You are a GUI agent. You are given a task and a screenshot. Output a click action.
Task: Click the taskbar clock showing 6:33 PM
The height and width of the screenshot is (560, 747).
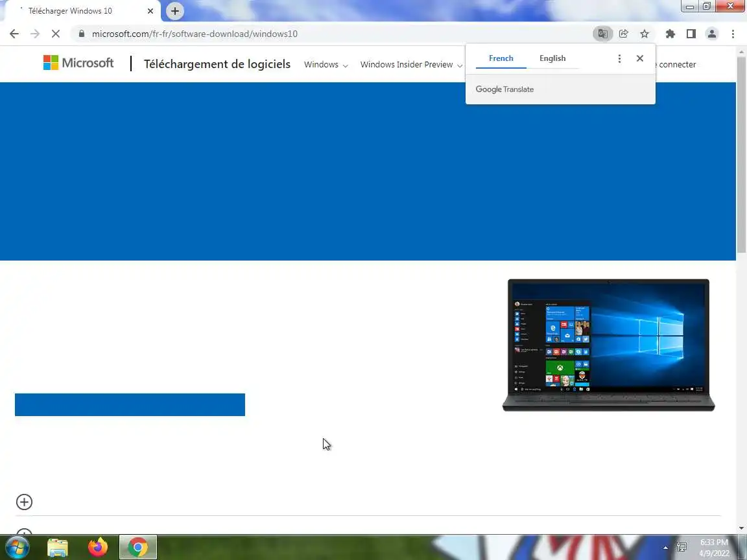(714, 548)
